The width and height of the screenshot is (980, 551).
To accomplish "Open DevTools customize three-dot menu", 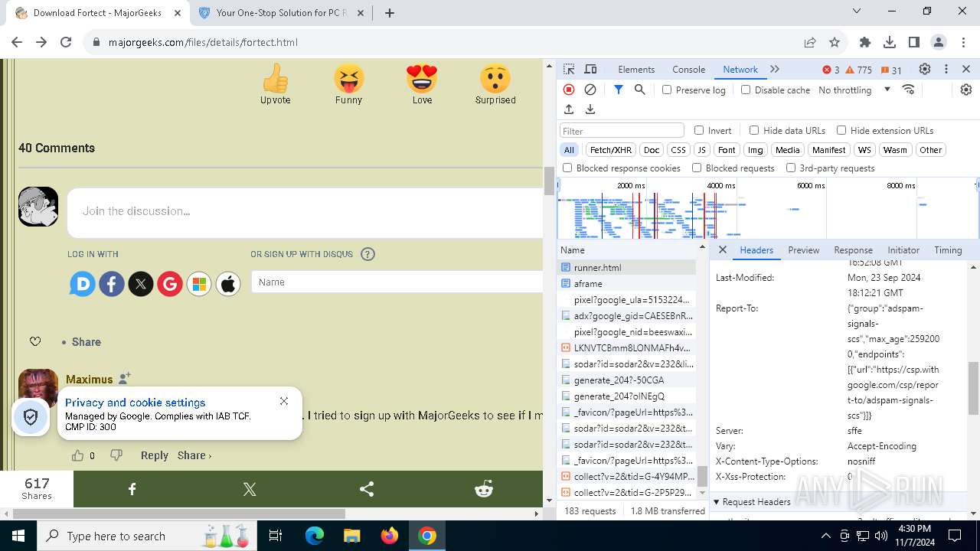I will coord(946,69).
